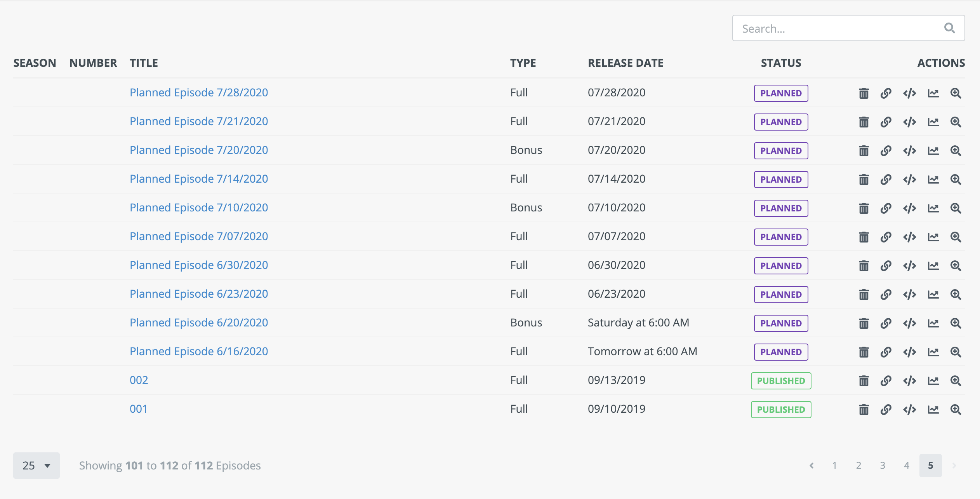Click the search magnifier icon
This screenshot has height=499, width=980.
click(x=949, y=28)
